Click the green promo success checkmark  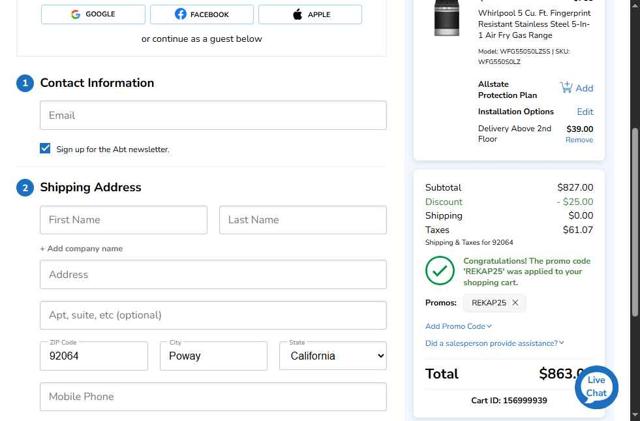point(440,270)
